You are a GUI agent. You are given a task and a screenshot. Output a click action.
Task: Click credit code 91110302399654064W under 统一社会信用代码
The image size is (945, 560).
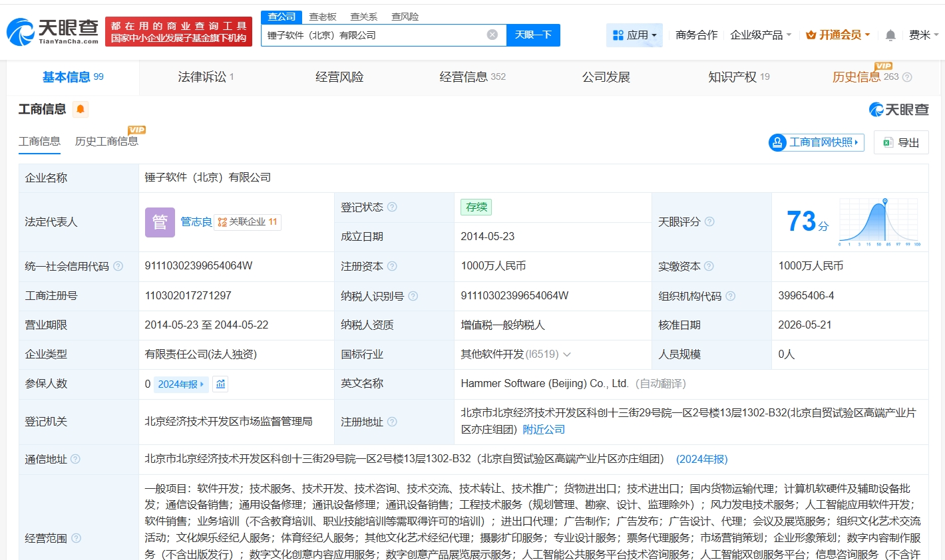(198, 265)
